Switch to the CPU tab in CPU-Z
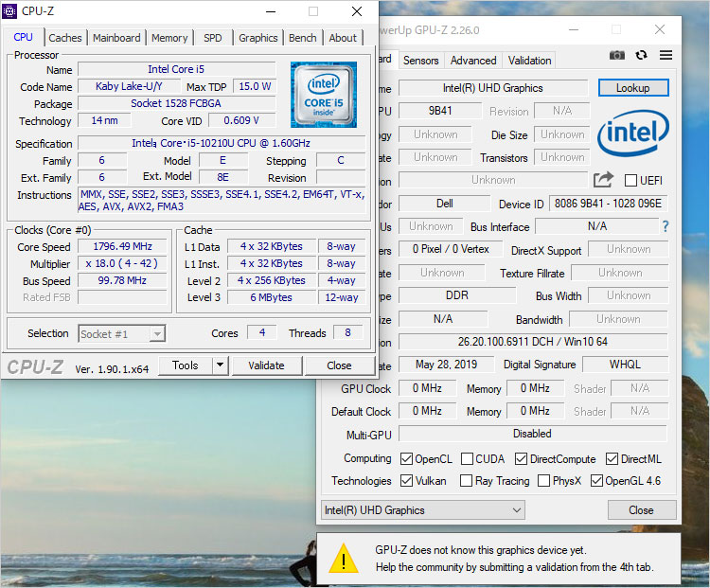710x588 pixels. point(23,37)
